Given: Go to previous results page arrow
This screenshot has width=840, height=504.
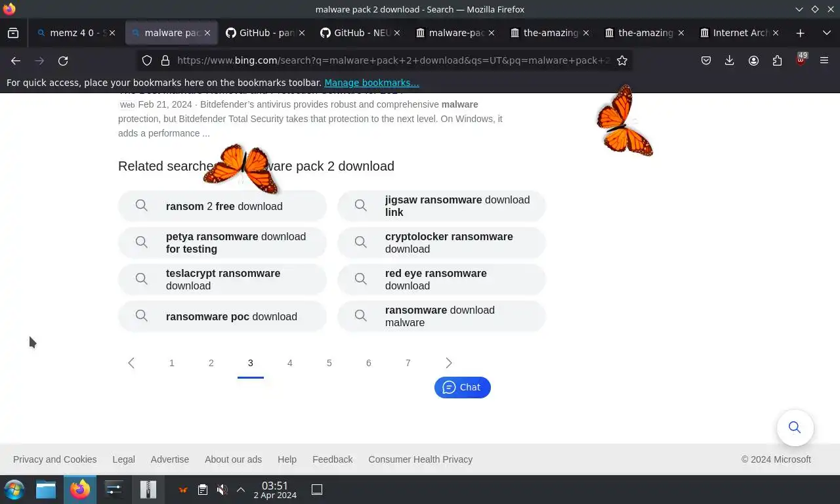Looking at the screenshot, I should pos(131,363).
